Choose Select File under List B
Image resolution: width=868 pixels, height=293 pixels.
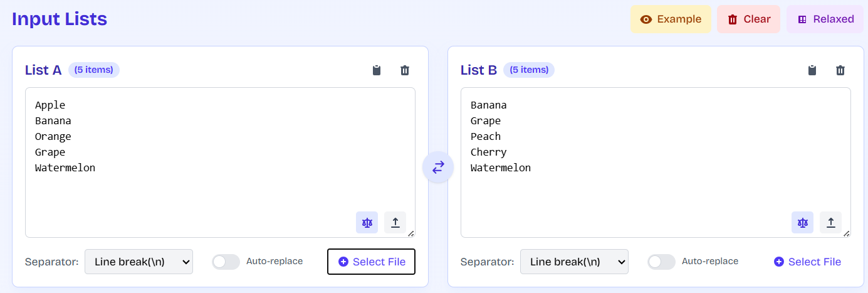[807, 262]
